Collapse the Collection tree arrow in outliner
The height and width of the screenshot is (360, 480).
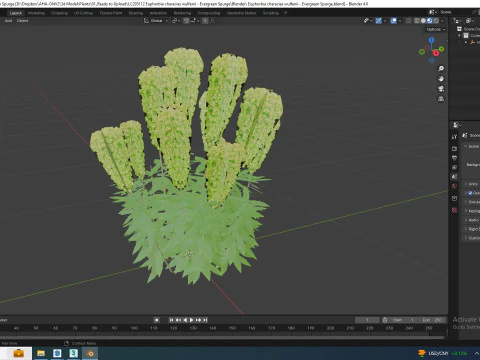(460, 35)
